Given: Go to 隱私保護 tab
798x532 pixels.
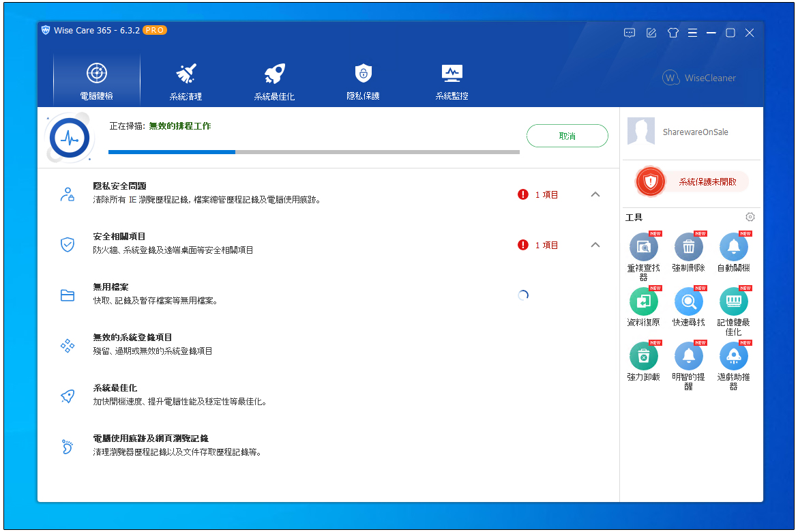Looking at the screenshot, I should tap(363, 80).
